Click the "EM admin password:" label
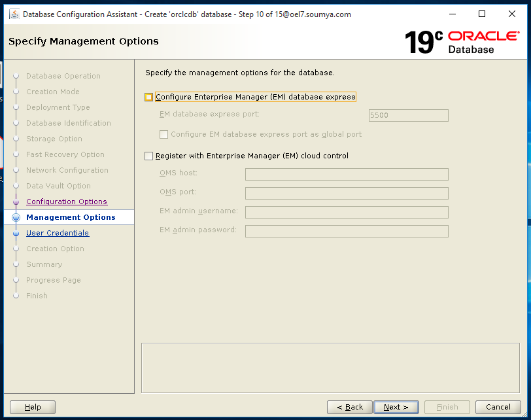This screenshot has height=420, width=531. point(198,230)
